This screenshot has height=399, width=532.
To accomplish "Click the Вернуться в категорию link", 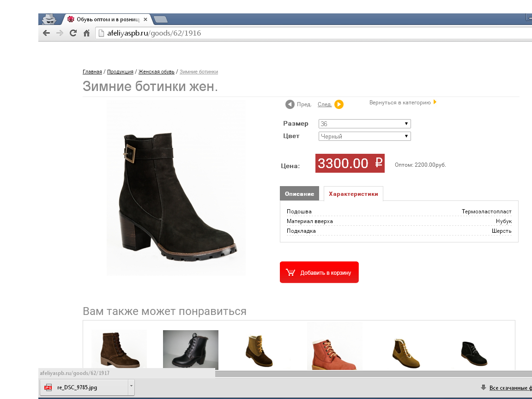I will click(399, 103).
